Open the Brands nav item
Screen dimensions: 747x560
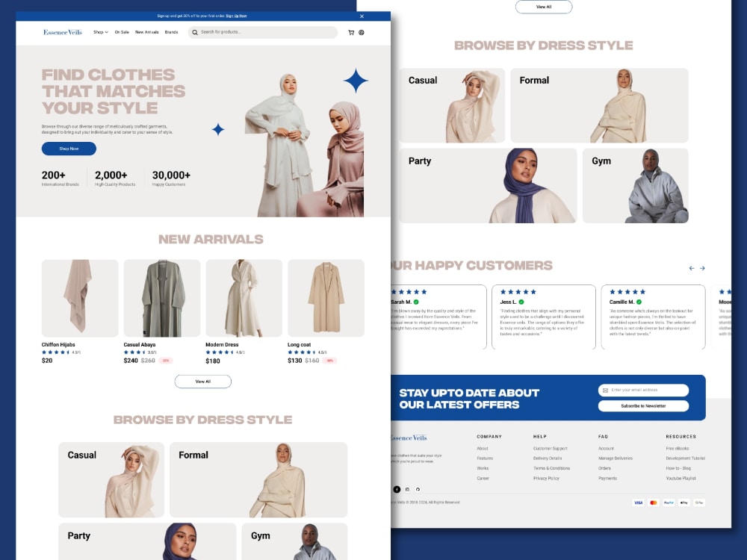point(172,32)
